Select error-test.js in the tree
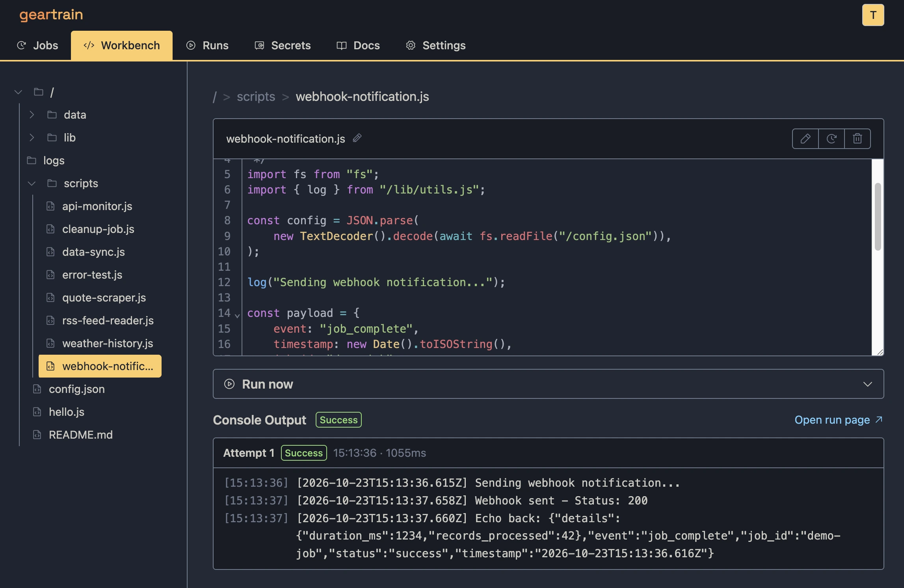Viewport: 904px width, 588px height. pos(92,275)
